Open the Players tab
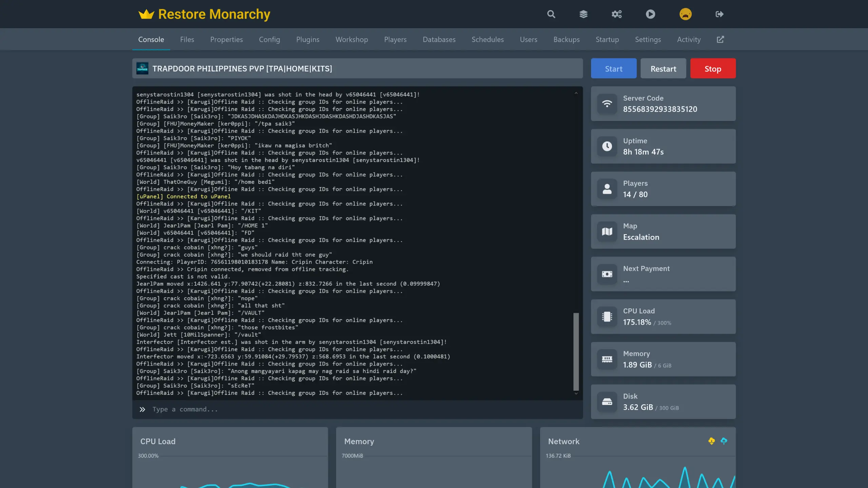 coord(395,39)
